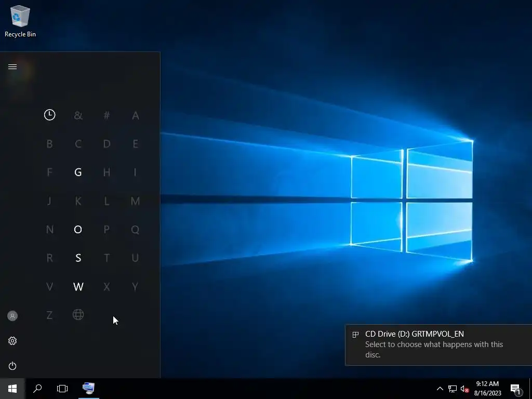Click the disabled letter Z tile

tap(49, 315)
